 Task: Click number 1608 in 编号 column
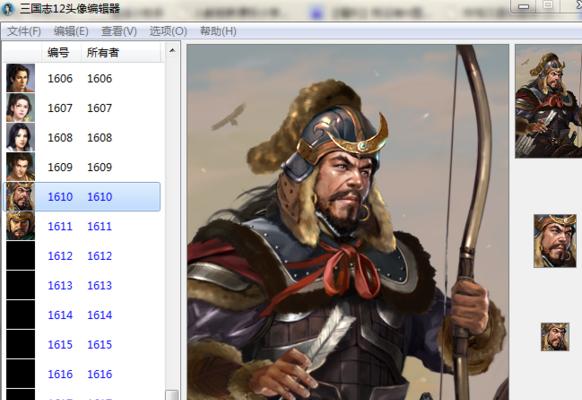60,138
